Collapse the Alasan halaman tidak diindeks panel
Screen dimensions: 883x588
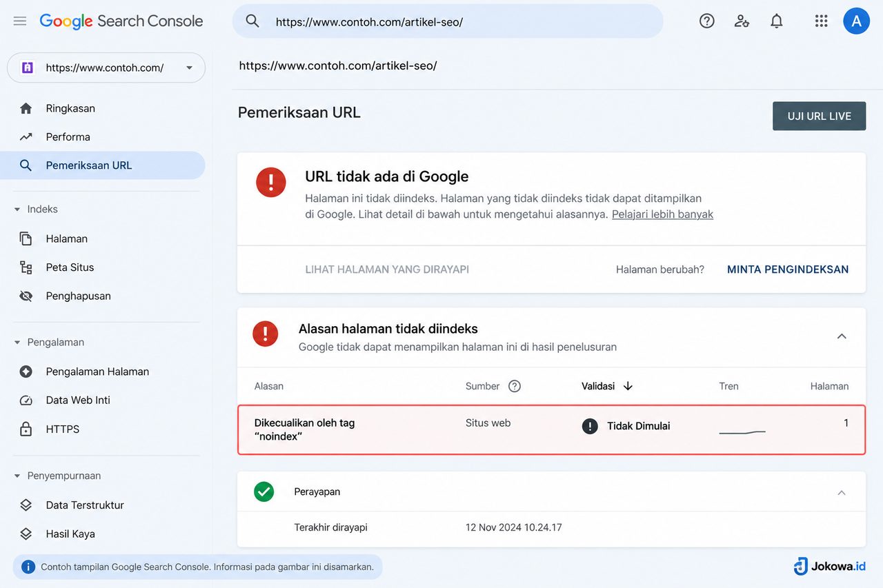pos(842,336)
